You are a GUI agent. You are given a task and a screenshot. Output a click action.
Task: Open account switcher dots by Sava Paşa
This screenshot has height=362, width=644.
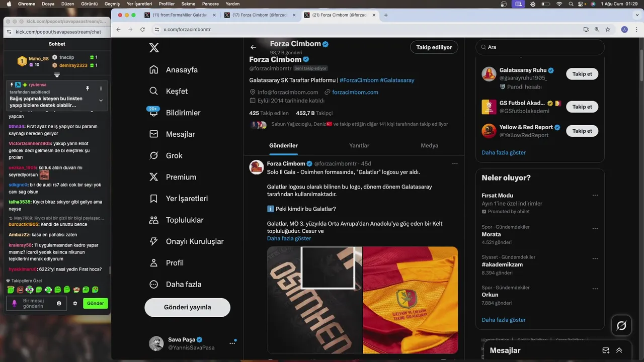point(232,343)
